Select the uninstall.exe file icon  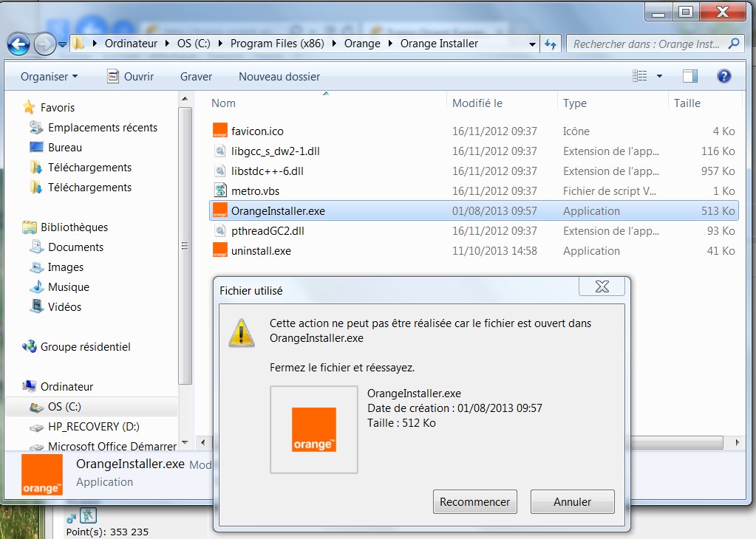(220, 250)
